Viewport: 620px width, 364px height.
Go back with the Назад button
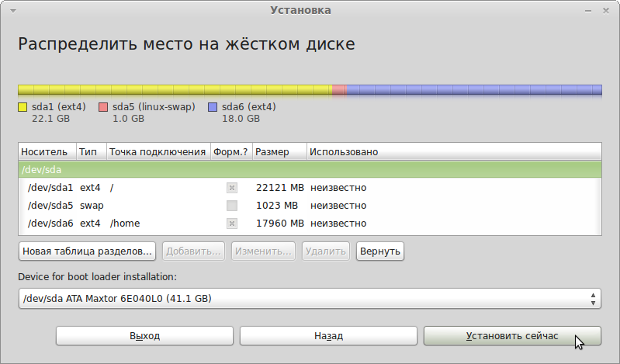coord(328,336)
